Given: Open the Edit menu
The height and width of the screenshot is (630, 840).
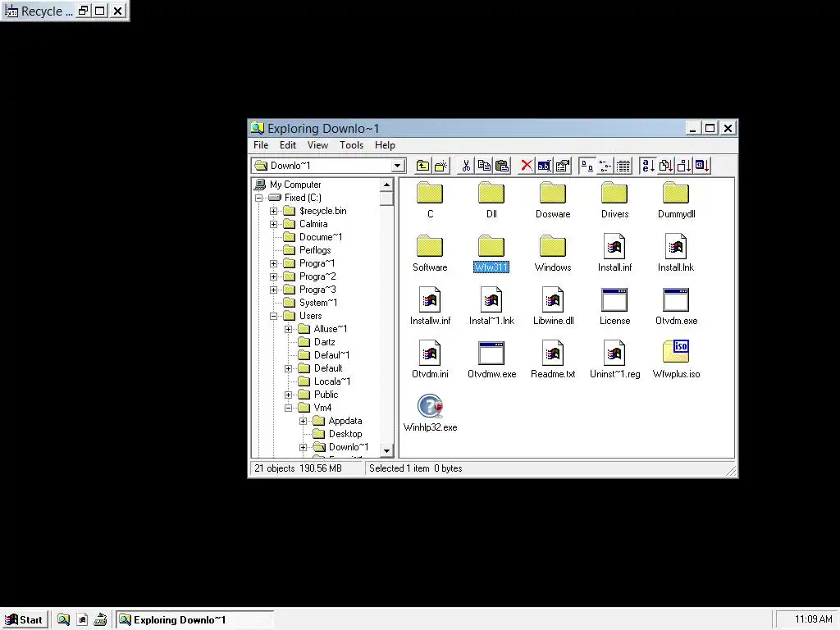Looking at the screenshot, I should point(288,145).
